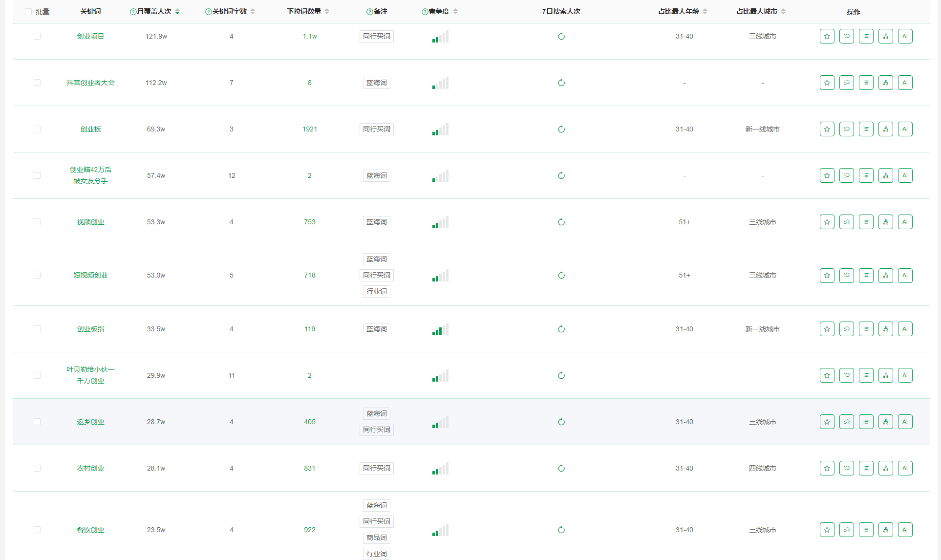Click dropdown count 1.1w for 创业项目
This screenshot has width=941, height=560.
(x=310, y=36)
